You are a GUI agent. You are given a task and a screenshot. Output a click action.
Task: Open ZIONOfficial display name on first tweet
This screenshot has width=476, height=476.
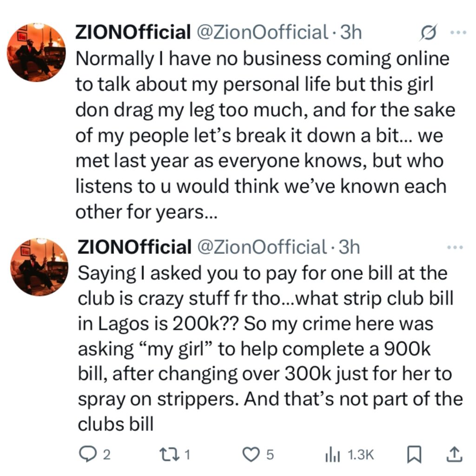pyautogui.click(x=132, y=32)
